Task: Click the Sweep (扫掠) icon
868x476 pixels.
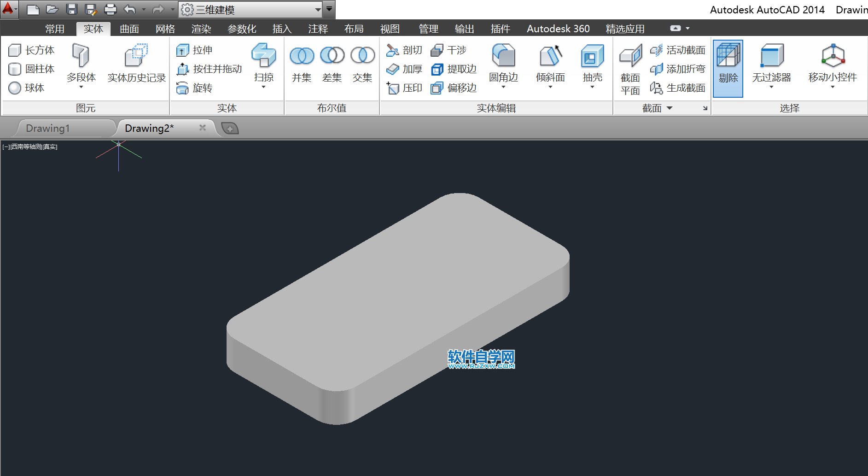Action: (264, 55)
